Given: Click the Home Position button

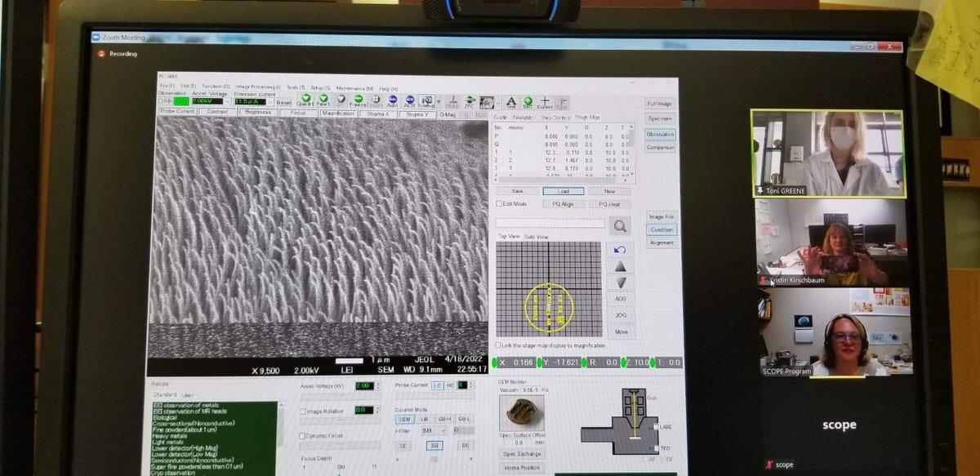Looking at the screenshot, I should tap(520, 467).
